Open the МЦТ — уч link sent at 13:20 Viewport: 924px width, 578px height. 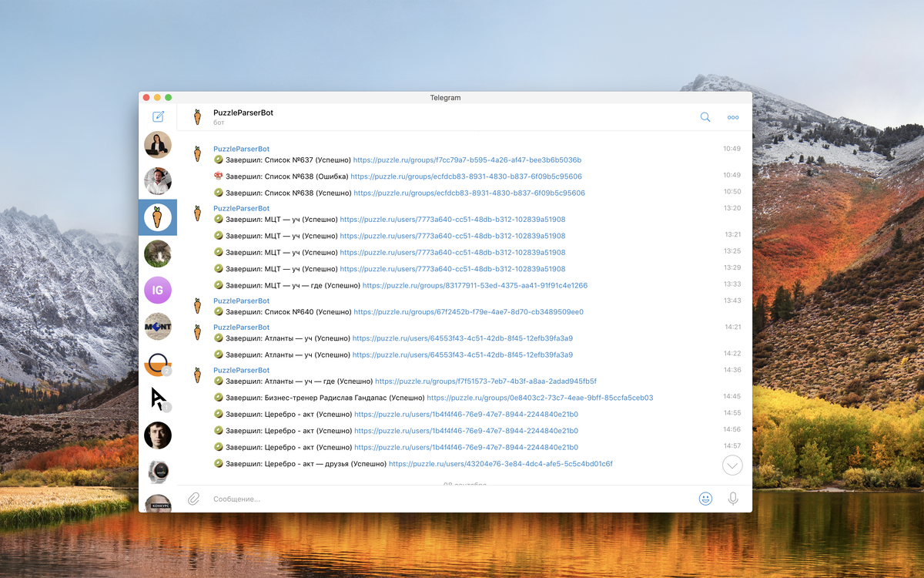(453, 220)
